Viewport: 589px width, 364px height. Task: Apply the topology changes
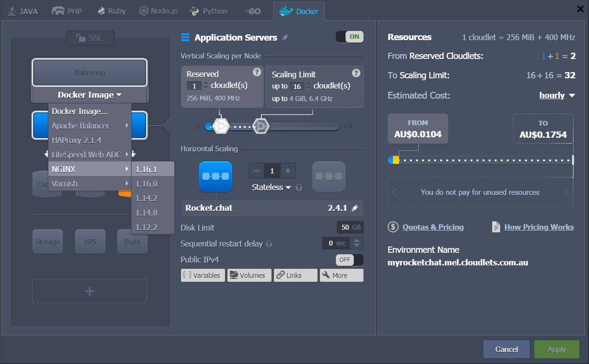point(557,349)
